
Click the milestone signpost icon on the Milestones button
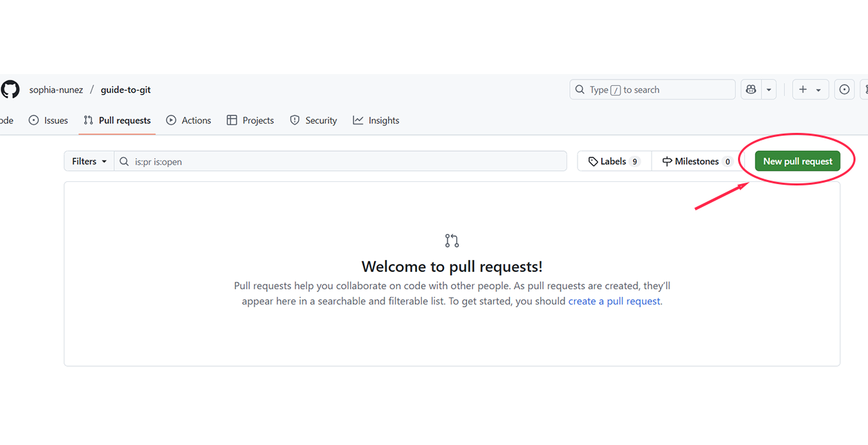666,161
